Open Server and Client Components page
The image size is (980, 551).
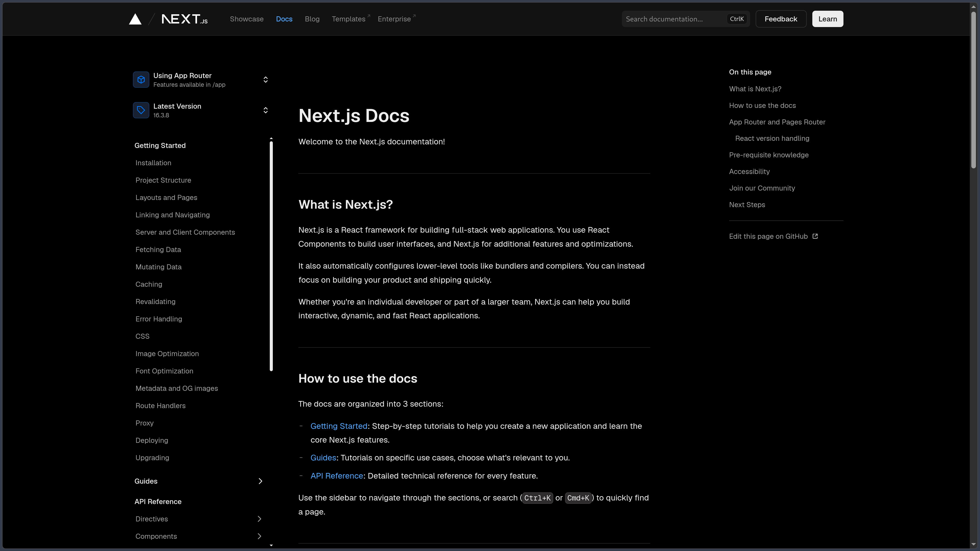tap(185, 232)
